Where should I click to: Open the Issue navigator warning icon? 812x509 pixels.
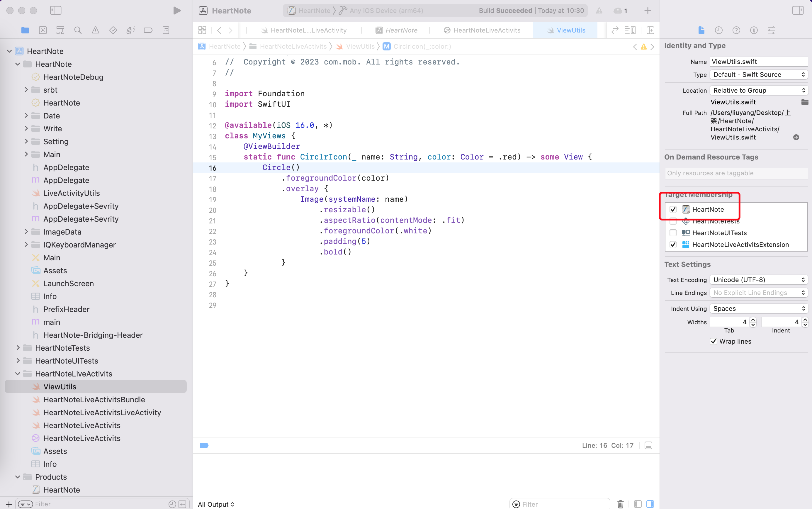coord(96,30)
